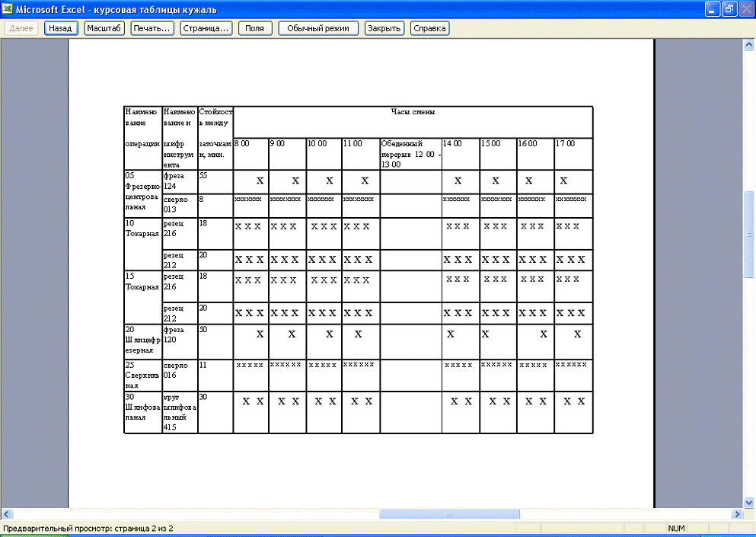Open the Печать... print dialog
This screenshot has width=756, height=537.
152,28
